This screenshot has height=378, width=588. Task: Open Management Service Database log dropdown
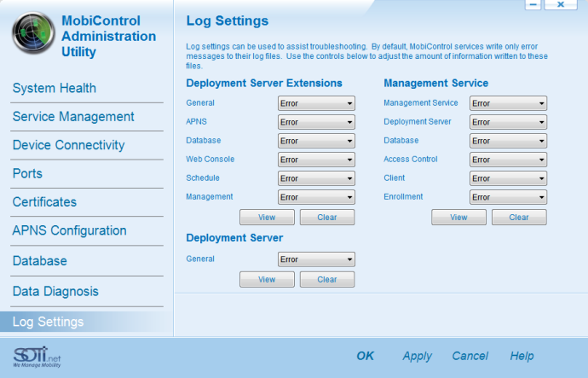click(x=509, y=141)
